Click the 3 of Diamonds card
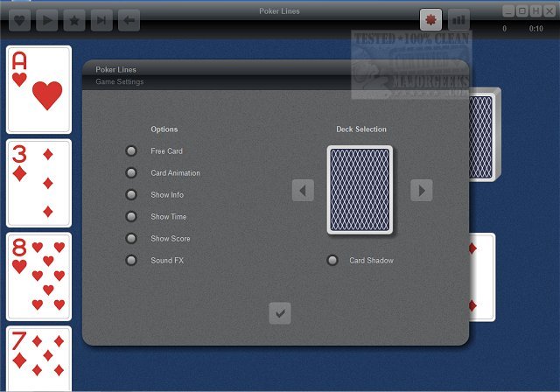 point(38,183)
